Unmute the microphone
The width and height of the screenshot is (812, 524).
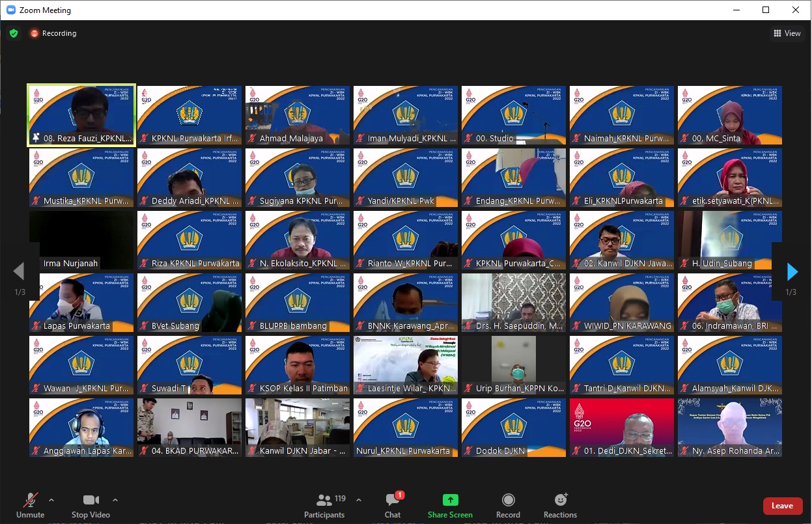coord(30,505)
